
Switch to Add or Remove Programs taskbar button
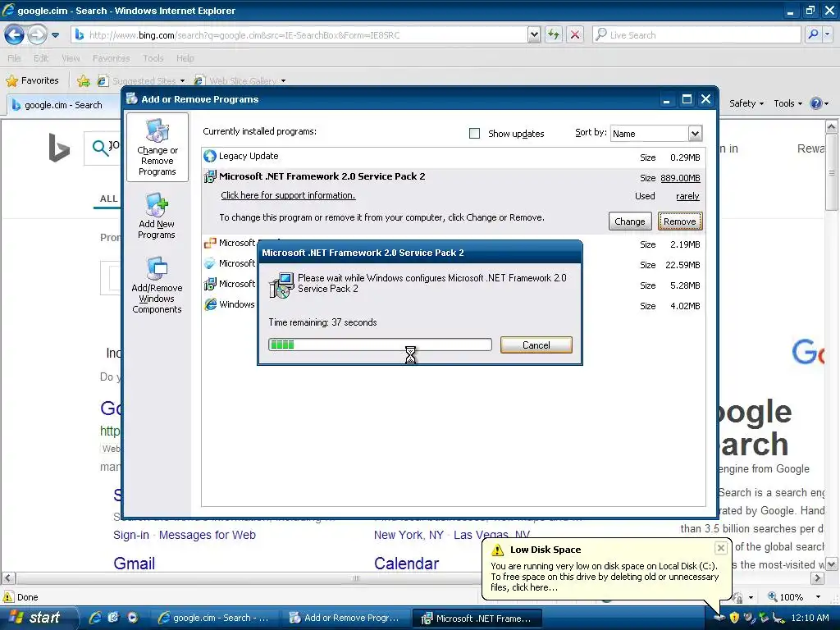pos(345,618)
